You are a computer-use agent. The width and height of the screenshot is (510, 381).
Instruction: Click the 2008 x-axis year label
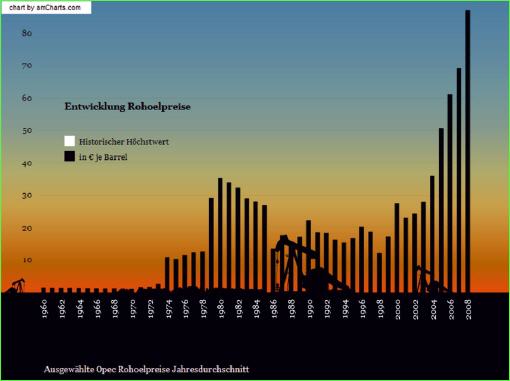pyautogui.click(x=469, y=310)
